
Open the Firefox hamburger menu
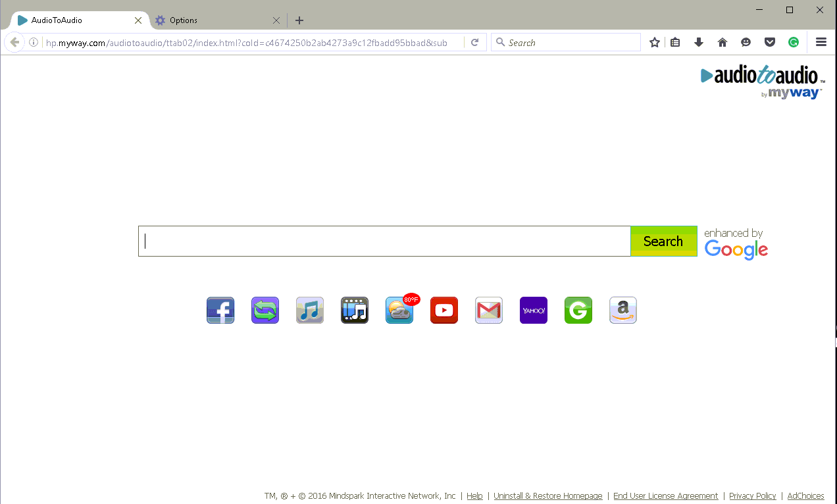coord(821,43)
